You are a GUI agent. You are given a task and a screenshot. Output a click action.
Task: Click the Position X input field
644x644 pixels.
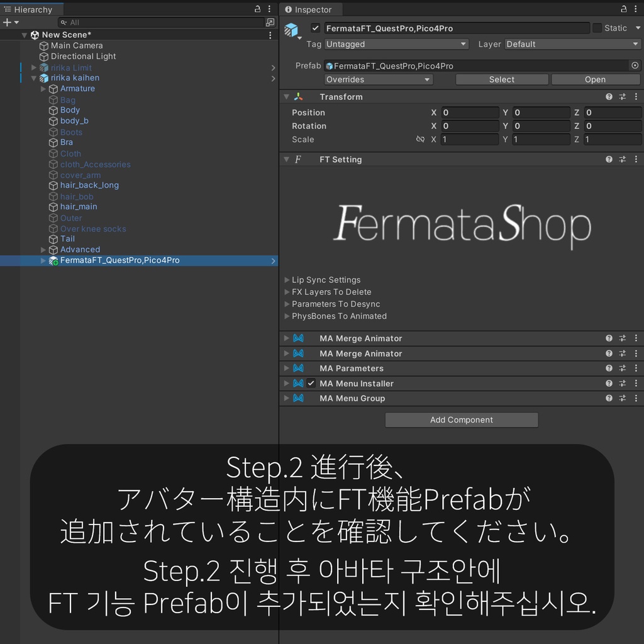point(469,112)
